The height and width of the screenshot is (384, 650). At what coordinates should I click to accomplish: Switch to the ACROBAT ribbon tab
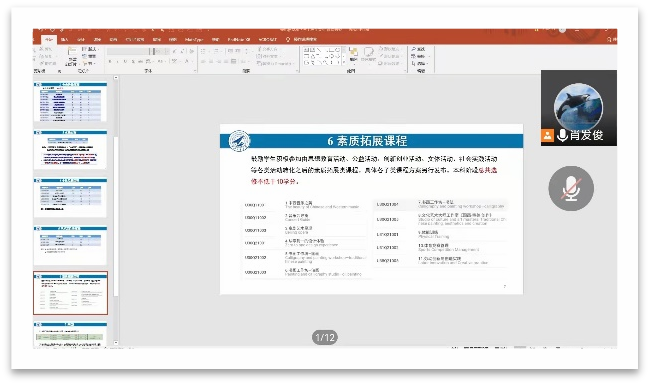coord(267,39)
